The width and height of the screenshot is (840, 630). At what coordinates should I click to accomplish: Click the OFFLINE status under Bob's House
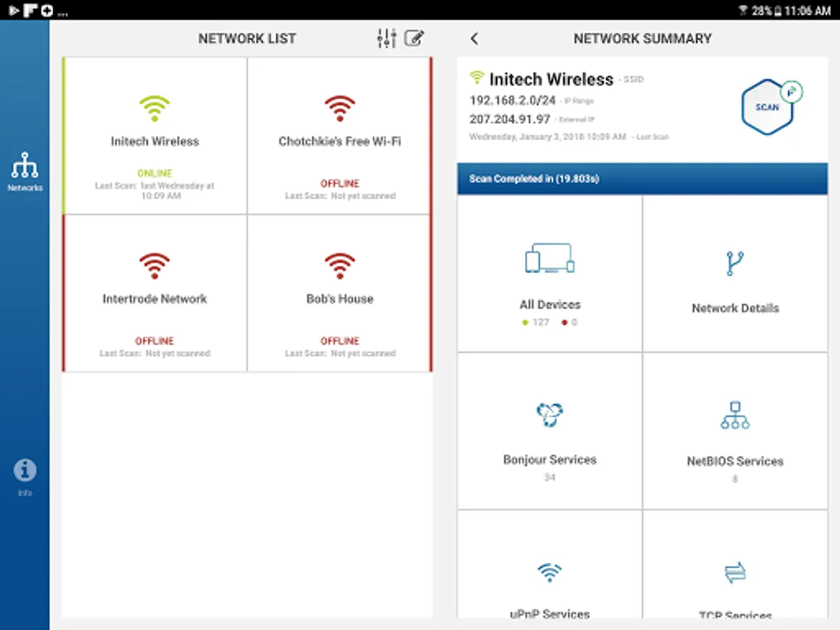coord(339,341)
